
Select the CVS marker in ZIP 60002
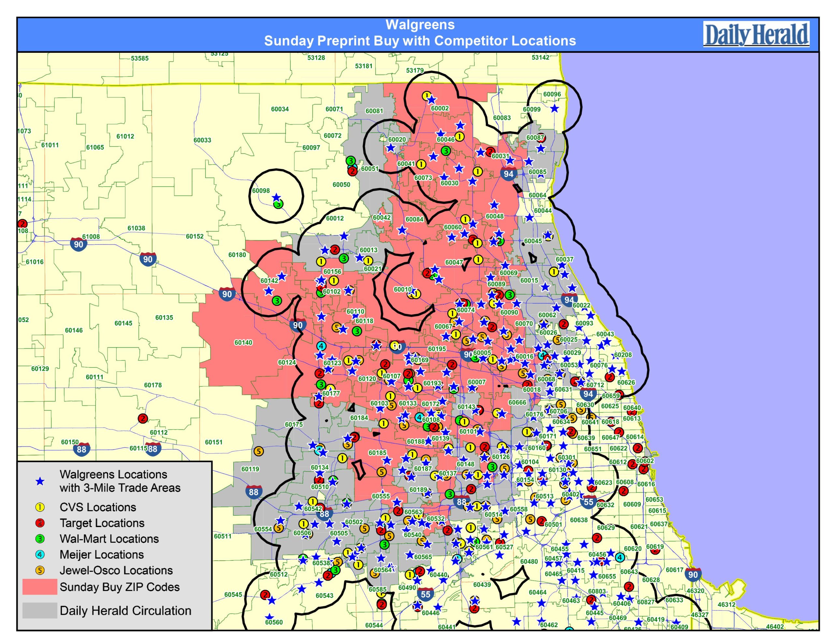point(426,96)
